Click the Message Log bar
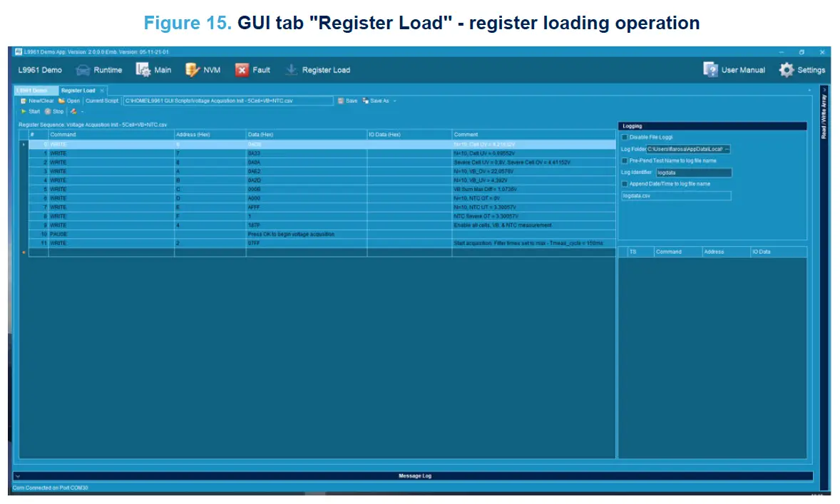This screenshot has width=840, height=504. click(x=414, y=475)
